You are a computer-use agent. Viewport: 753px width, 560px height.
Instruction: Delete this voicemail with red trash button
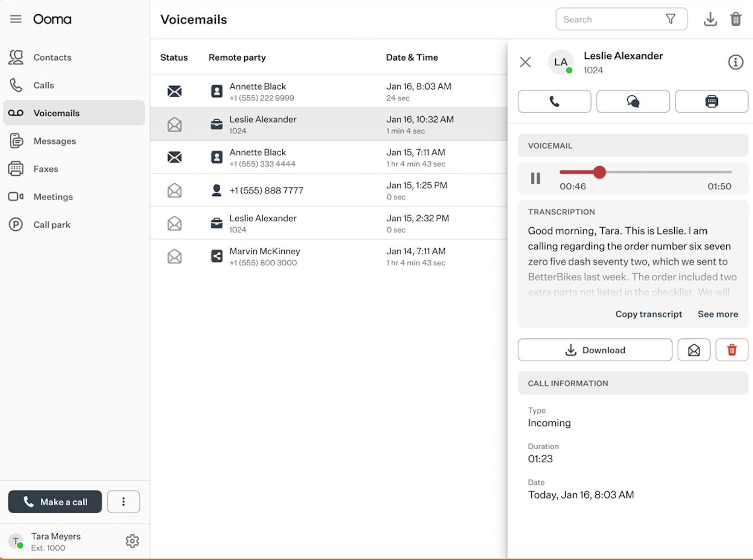pos(732,350)
